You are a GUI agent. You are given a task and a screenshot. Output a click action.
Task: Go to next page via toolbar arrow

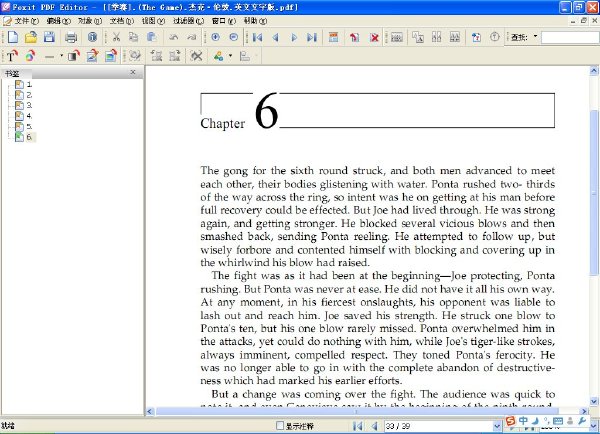pos(294,37)
